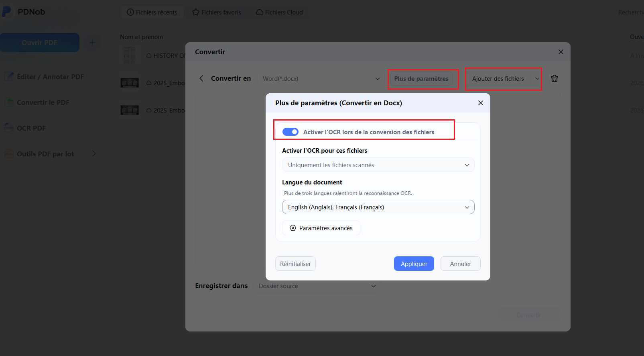Image resolution: width=644 pixels, height=356 pixels.
Task: Click the Réinitialiser button
Action: pyautogui.click(x=295, y=264)
